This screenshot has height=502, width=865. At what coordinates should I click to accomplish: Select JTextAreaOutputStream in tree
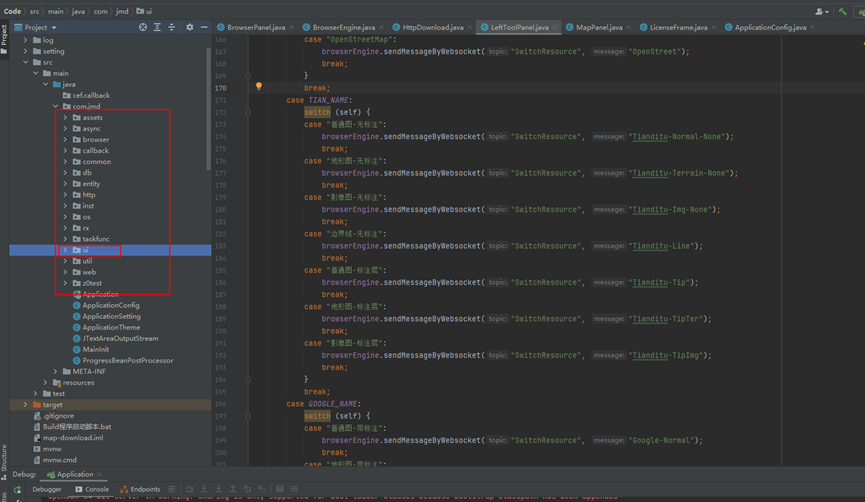click(120, 338)
